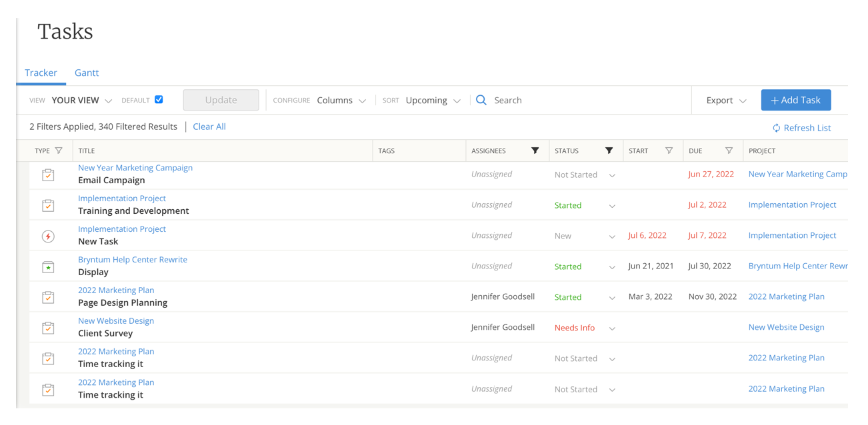868x425 pixels.
Task: Expand the Configure Columns dropdown
Action: coord(341,101)
